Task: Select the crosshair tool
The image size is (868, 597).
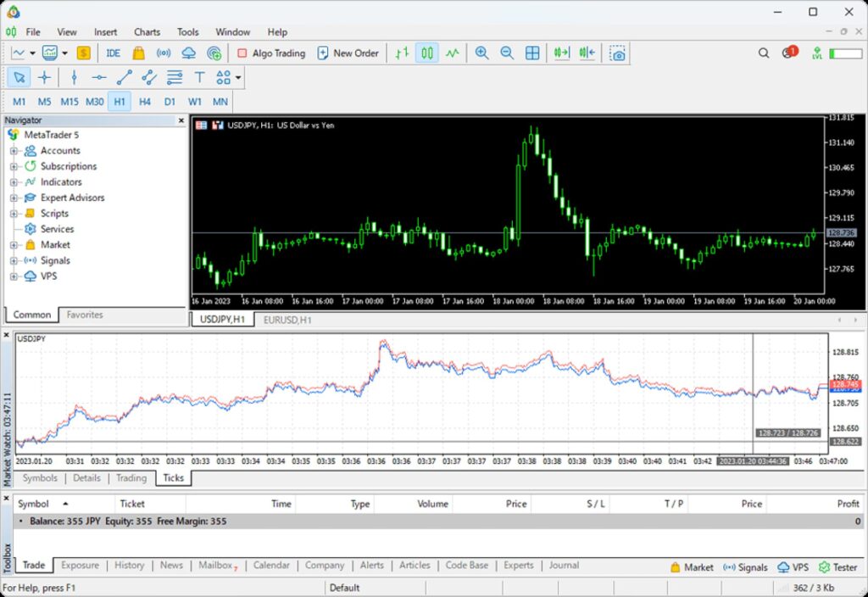Action: 44,77
